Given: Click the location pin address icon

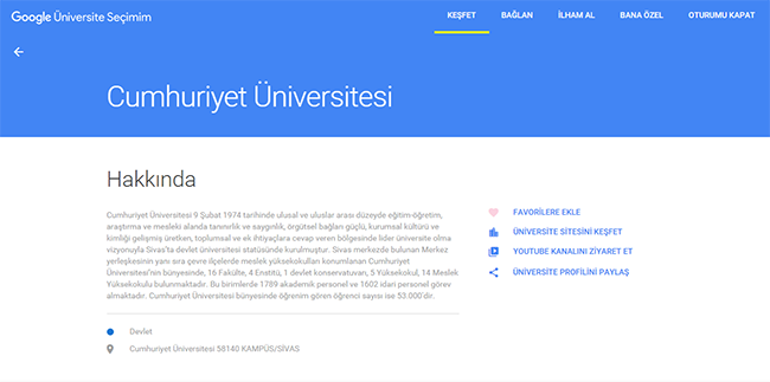Looking at the screenshot, I should (110, 349).
